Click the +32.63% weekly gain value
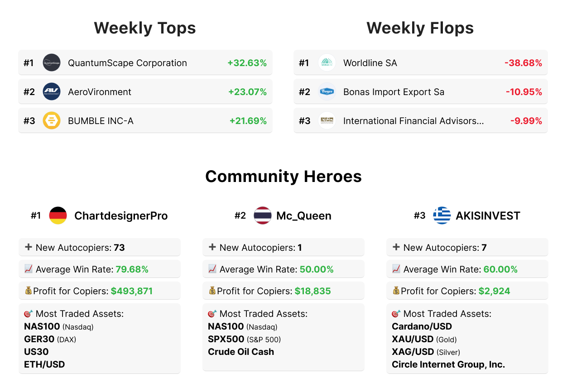This screenshot has height=392, width=567. [247, 63]
